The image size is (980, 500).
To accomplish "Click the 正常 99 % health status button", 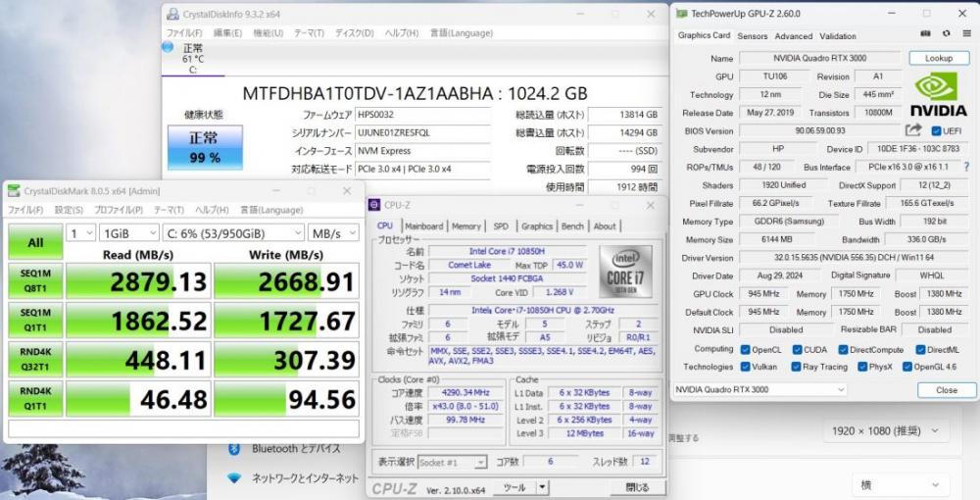I will (x=205, y=147).
